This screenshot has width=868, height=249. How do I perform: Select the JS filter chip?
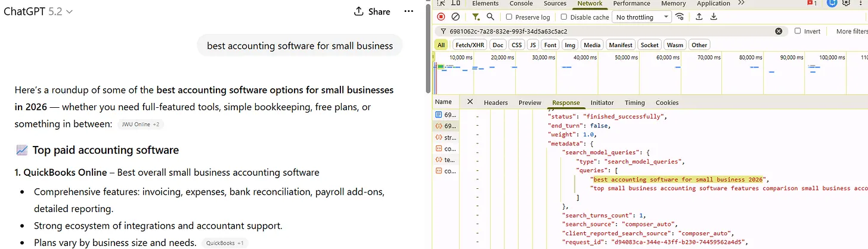533,45
